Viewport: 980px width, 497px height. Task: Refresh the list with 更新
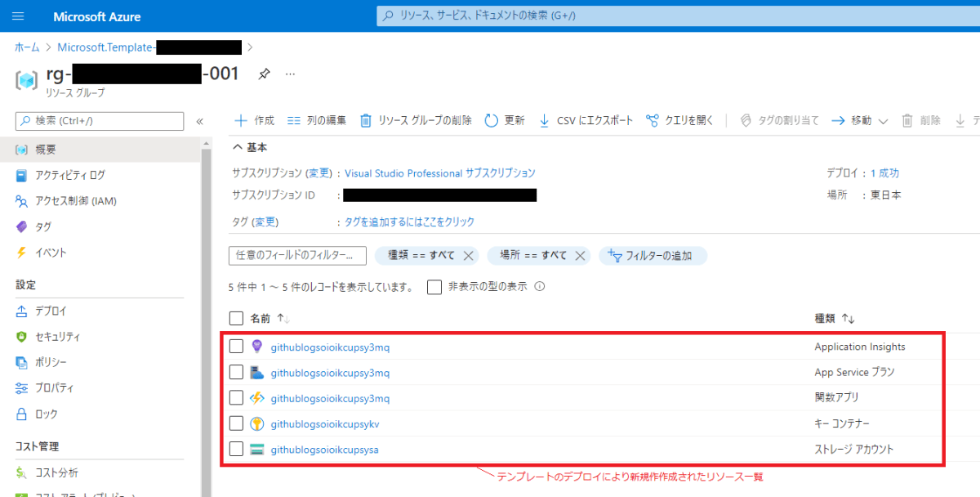505,120
